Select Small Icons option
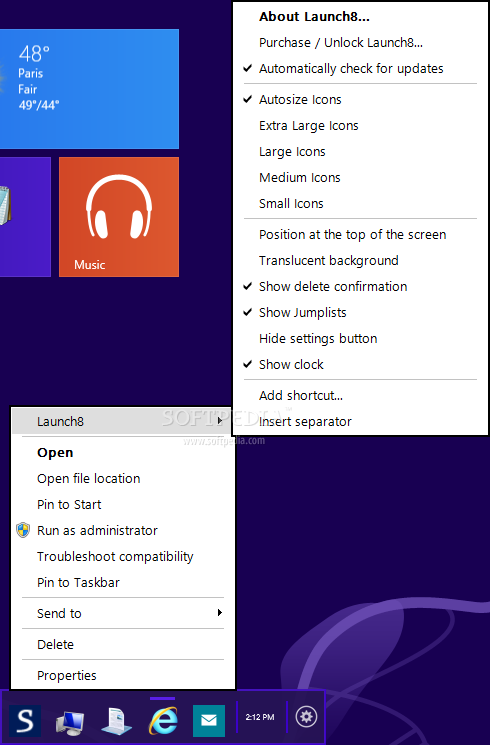The width and height of the screenshot is (490, 745). coord(360,204)
